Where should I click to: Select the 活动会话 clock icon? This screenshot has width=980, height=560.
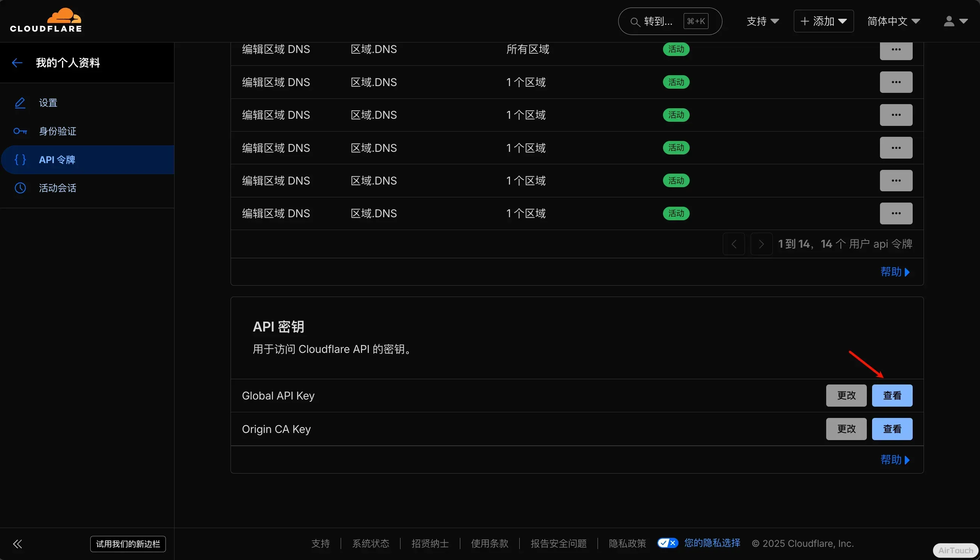pyautogui.click(x=20, y=188)
